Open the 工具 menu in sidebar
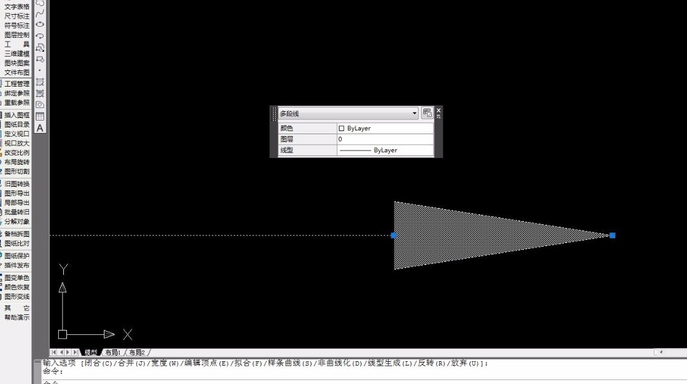Viewport: 687px width, 384px height. [x=17, y=44]
